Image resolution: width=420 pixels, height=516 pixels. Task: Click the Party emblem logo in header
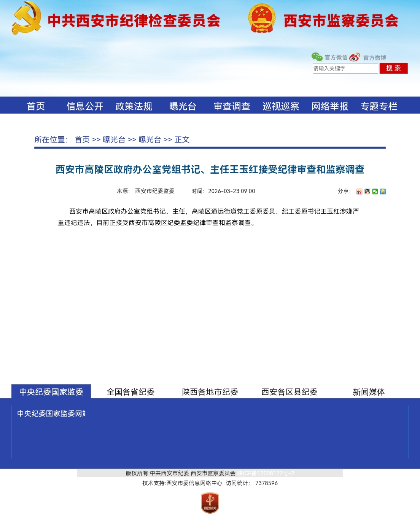click(26, 18)
